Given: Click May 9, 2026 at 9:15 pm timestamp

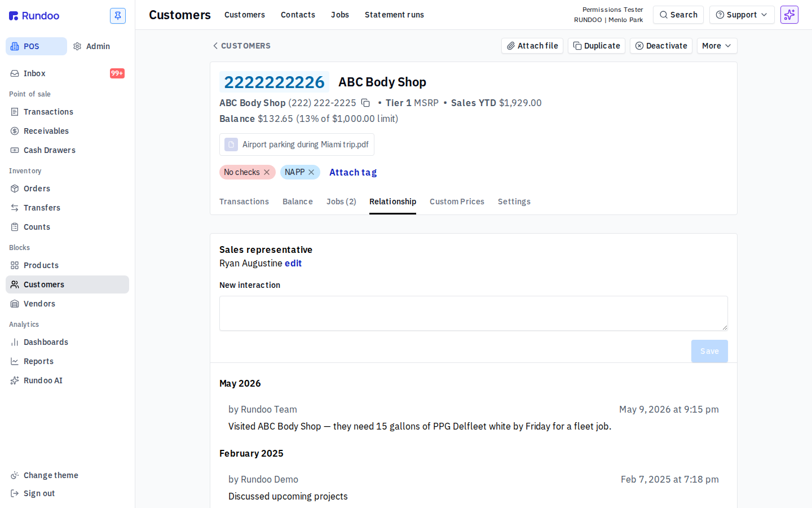Looking at the screenshot, I should coord(669,409).
